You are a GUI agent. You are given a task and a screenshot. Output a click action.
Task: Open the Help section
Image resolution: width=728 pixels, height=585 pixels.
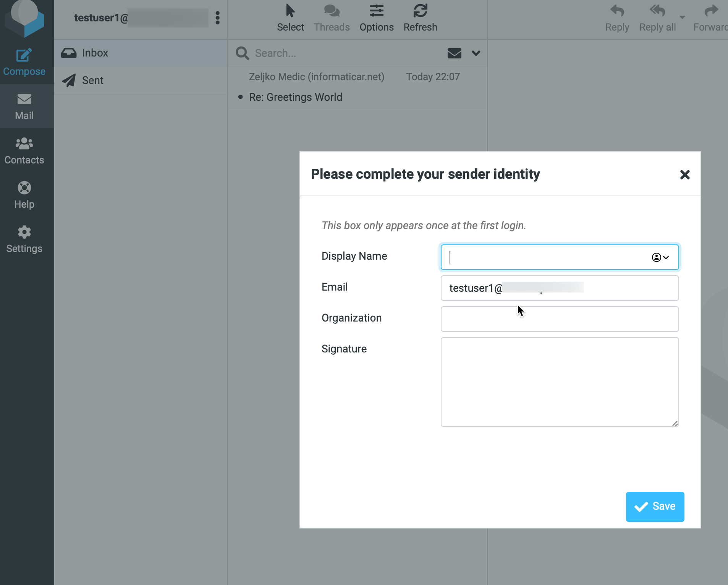pos(24,195)
